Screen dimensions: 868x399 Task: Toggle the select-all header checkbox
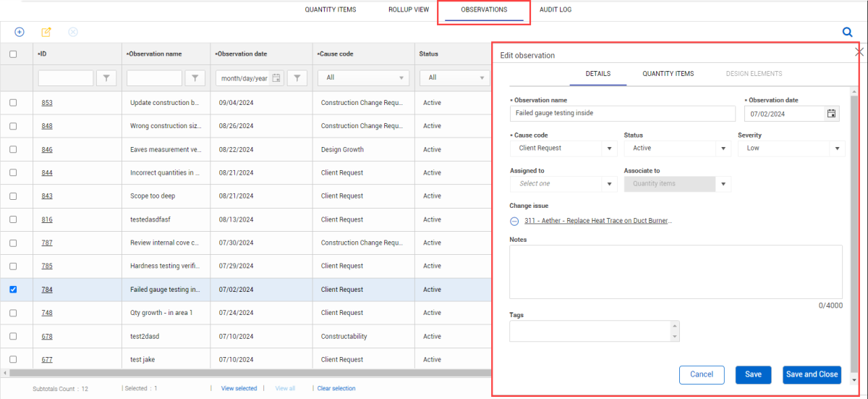point(13,54)
